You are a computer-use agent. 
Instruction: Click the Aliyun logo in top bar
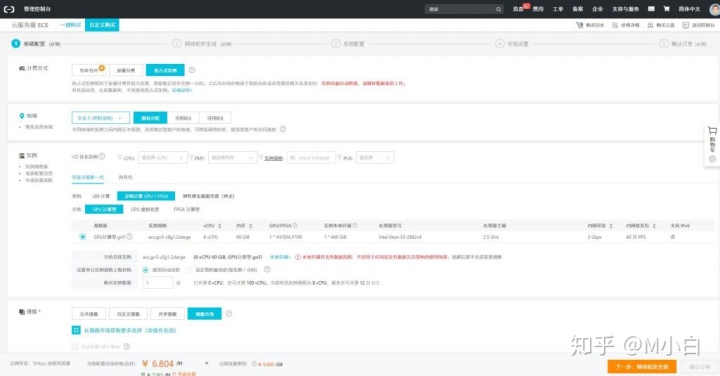coord(9,9)
